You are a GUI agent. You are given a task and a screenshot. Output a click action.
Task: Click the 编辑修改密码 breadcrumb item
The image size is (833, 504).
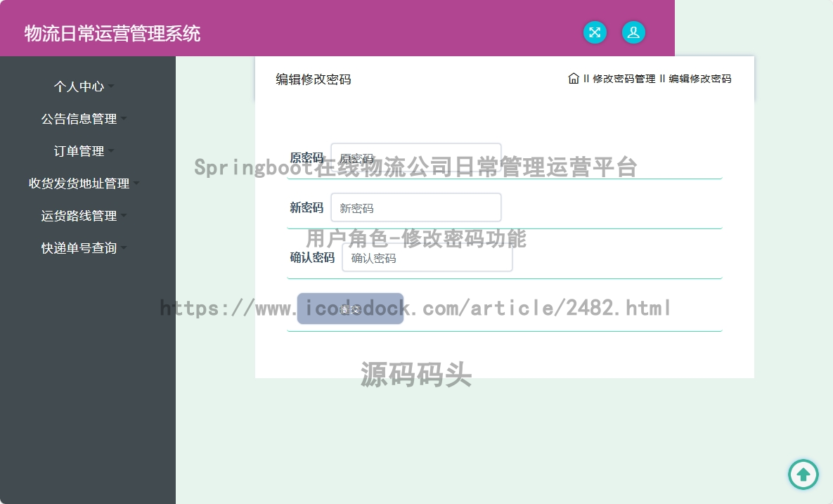(699, 79)
